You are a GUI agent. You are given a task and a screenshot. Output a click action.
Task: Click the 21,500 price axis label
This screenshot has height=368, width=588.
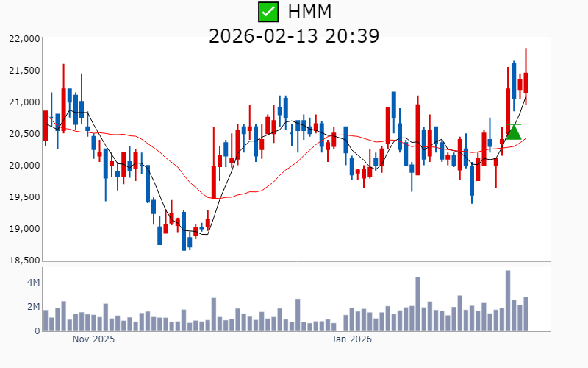[x=24, y=70]
